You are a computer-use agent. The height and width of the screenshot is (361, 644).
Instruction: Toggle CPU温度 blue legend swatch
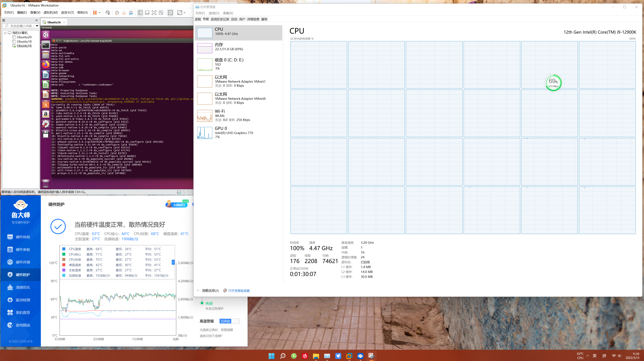click(64, 249)
